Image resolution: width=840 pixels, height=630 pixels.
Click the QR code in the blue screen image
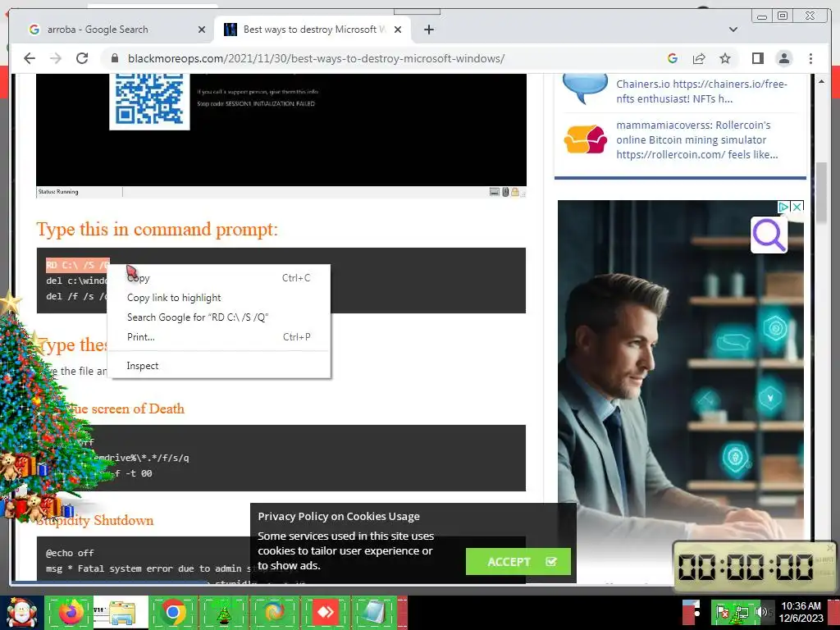coord(149,100)
